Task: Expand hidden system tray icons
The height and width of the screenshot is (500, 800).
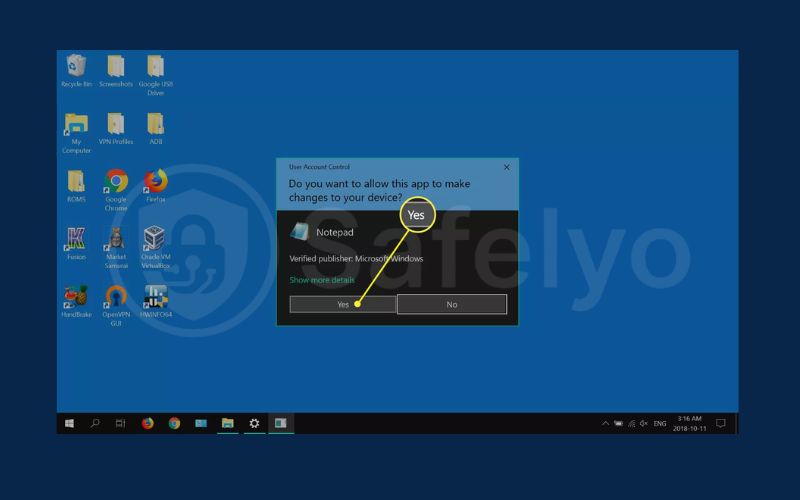Action: 605,423
